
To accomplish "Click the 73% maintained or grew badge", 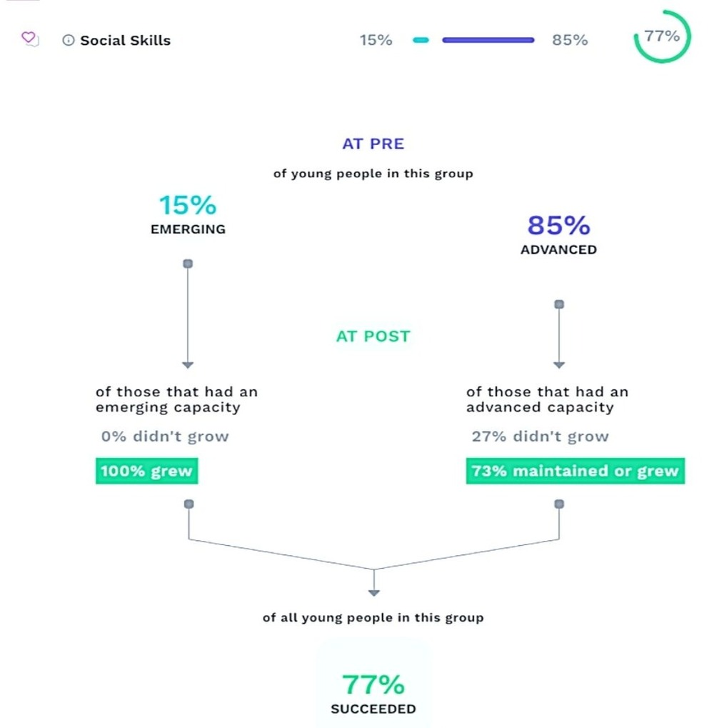I will (x=575, y=471).
